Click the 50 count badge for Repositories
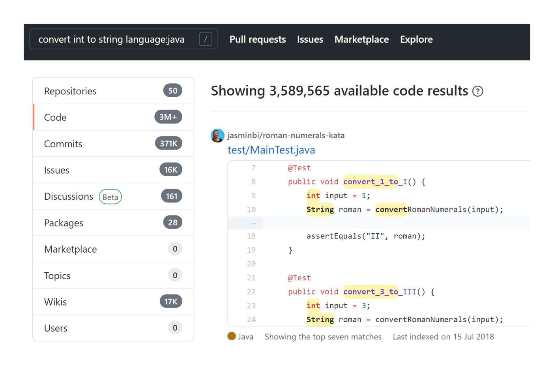 tap(173, 91)
